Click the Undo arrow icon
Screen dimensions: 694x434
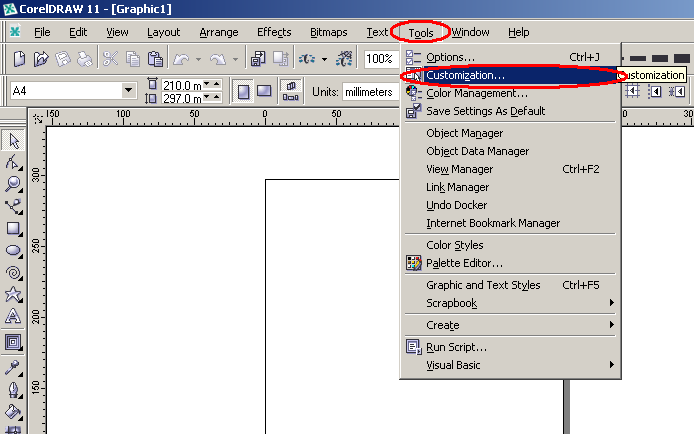[x=181, y=58]
